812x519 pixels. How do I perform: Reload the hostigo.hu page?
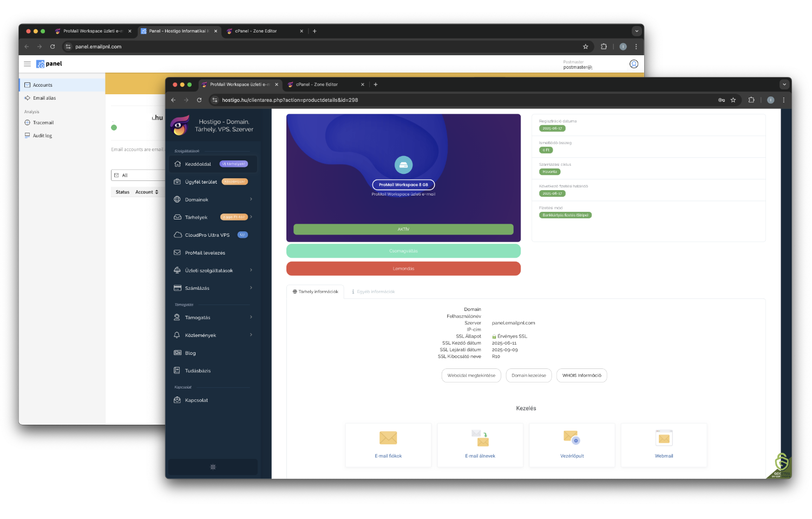[x=199, y=100]
